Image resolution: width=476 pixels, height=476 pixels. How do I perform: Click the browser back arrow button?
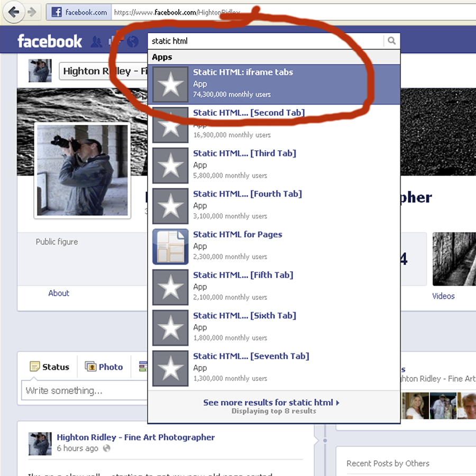[x=13, y=12]
